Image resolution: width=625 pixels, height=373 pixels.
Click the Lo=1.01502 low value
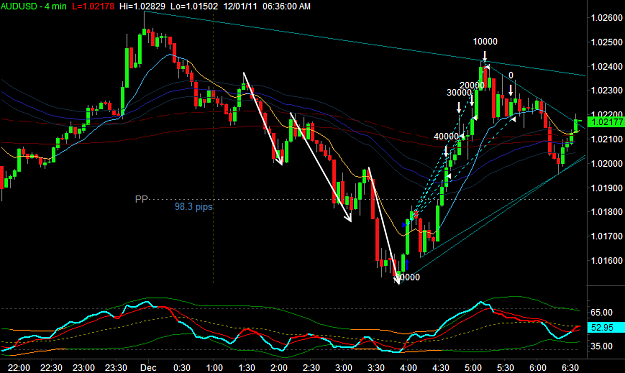(x=194, y=6)
